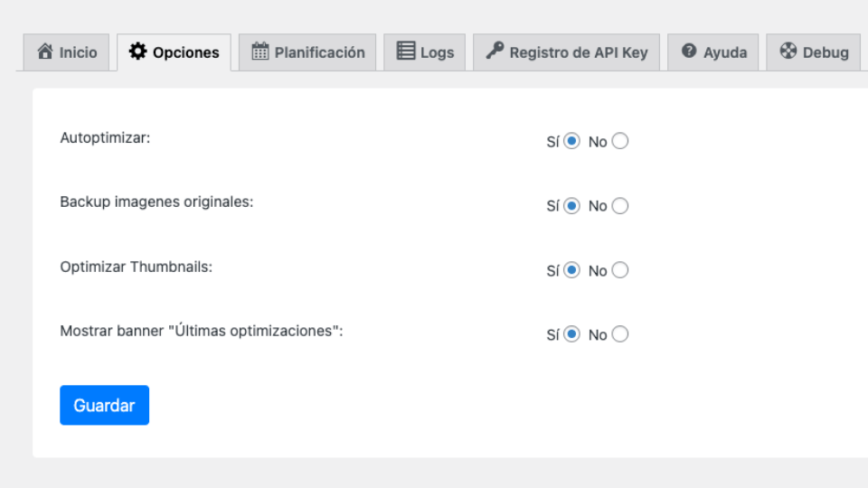Open the Registro de API Key tab
This screenshot has width=868, height=488.
click(x=566, y=52)
